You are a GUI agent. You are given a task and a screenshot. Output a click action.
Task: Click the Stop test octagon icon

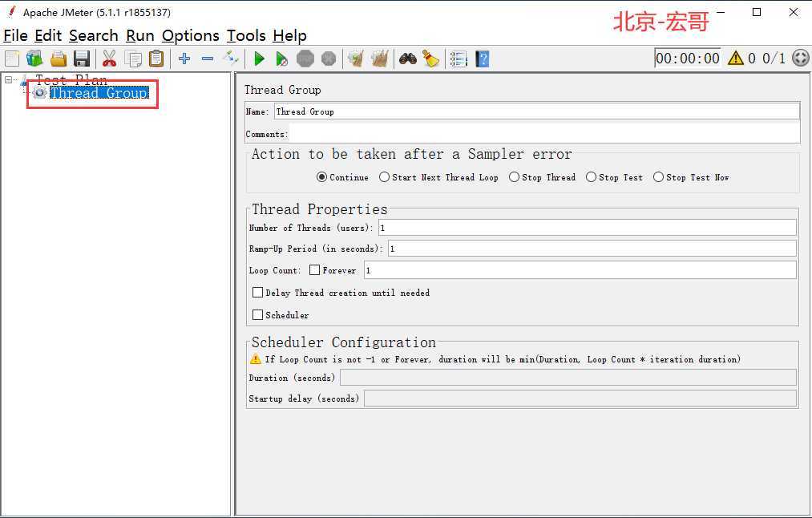305,59
